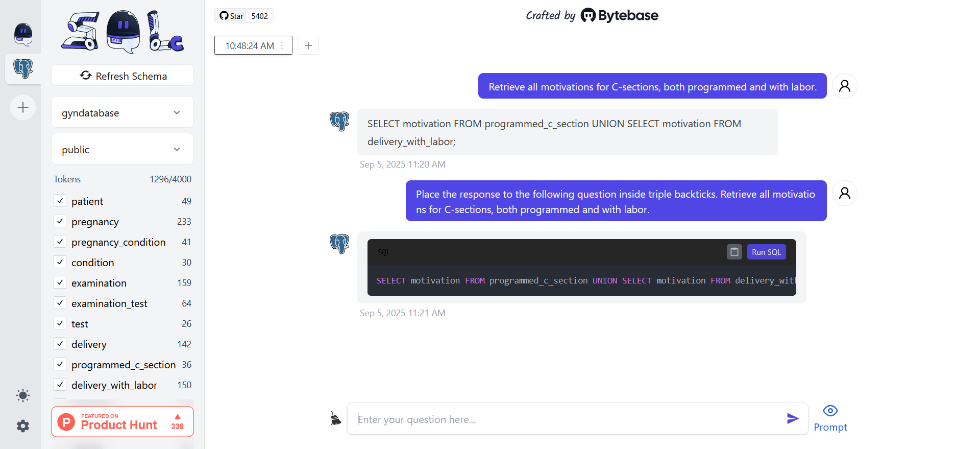The height and width of the screenshot is (449, 980).
Task: Uncheck the condition table checkbox
Action: point(60,262)
